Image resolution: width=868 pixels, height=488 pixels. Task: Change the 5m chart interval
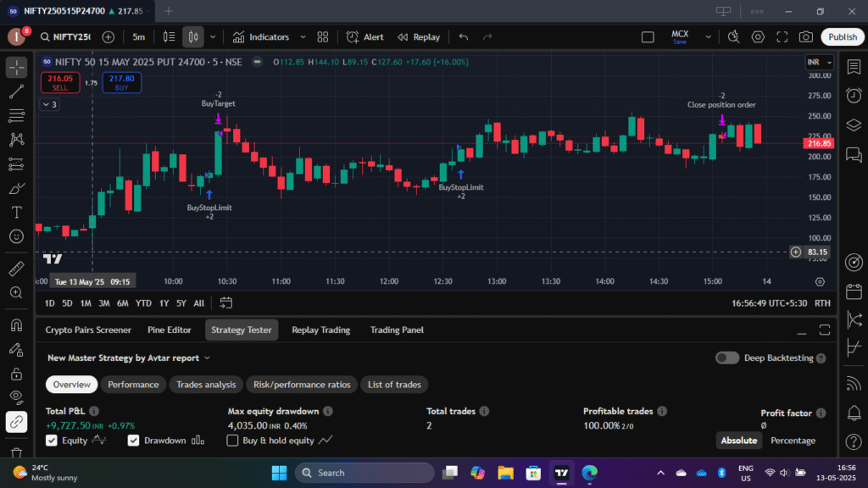(138, 37)
